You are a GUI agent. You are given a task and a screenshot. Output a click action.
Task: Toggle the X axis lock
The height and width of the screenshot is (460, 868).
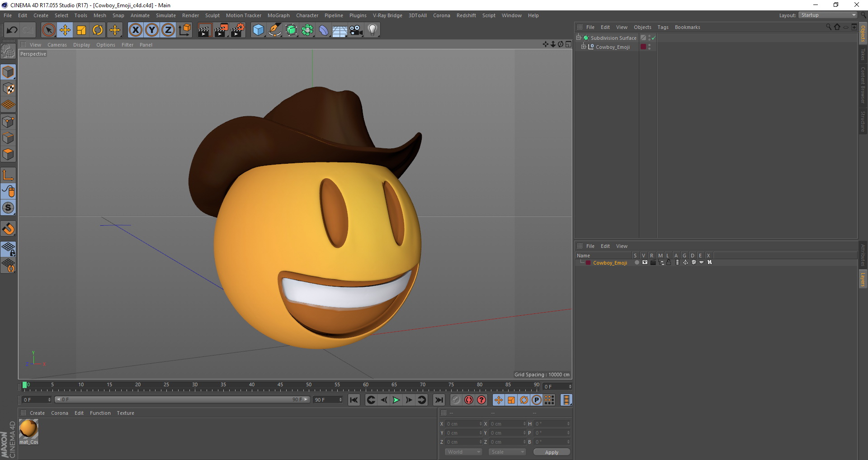[136, 30]
